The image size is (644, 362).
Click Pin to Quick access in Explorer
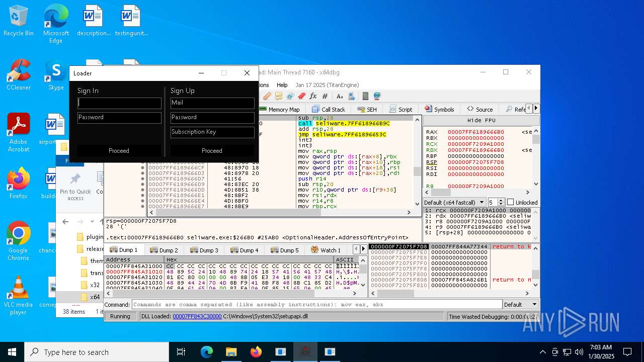tap(75, 187)
